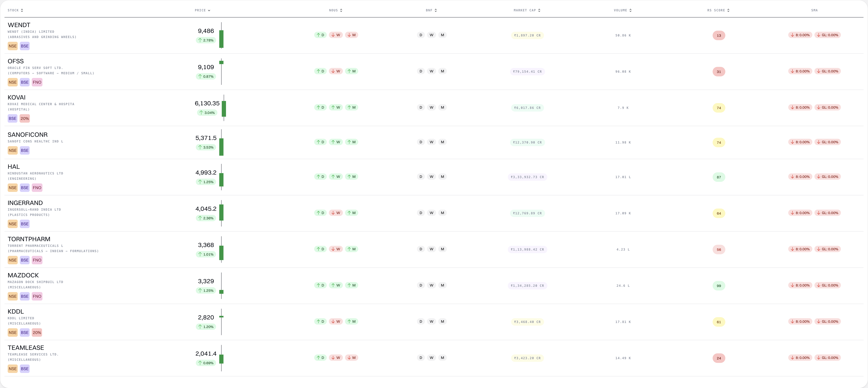
Task: Open the WENDT stock link
Action: pyautogui.click(x=19, y=25)
